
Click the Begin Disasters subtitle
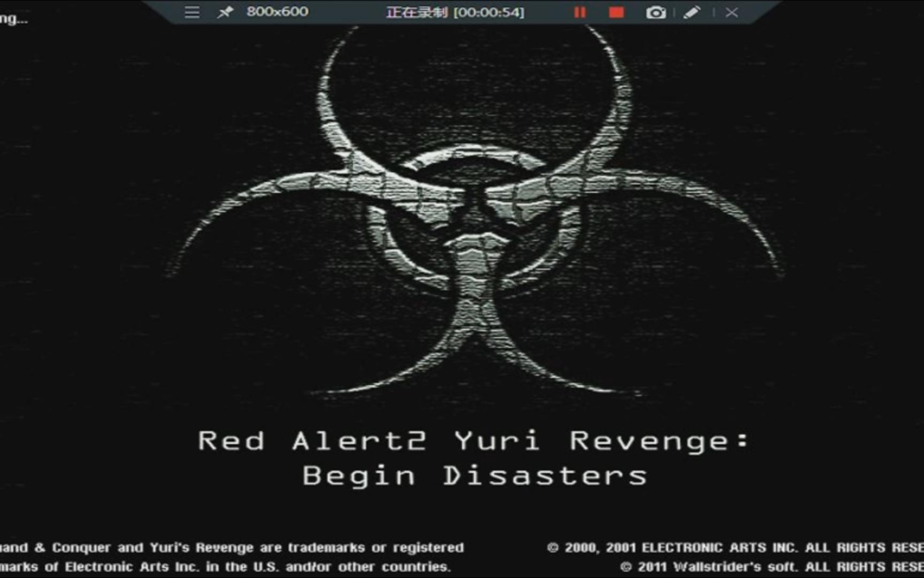[x=475, y=475]
